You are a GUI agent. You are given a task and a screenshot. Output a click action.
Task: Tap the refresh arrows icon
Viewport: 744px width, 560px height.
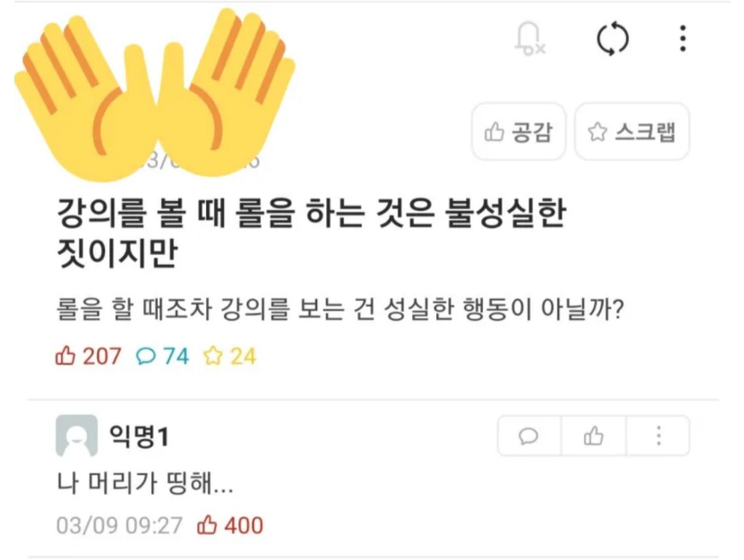(x=612, y=39)
